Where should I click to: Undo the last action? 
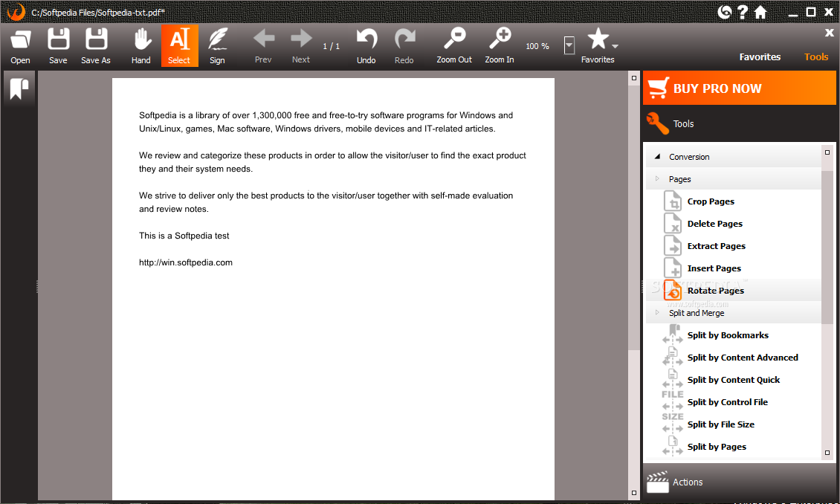[x=366, y=46]
